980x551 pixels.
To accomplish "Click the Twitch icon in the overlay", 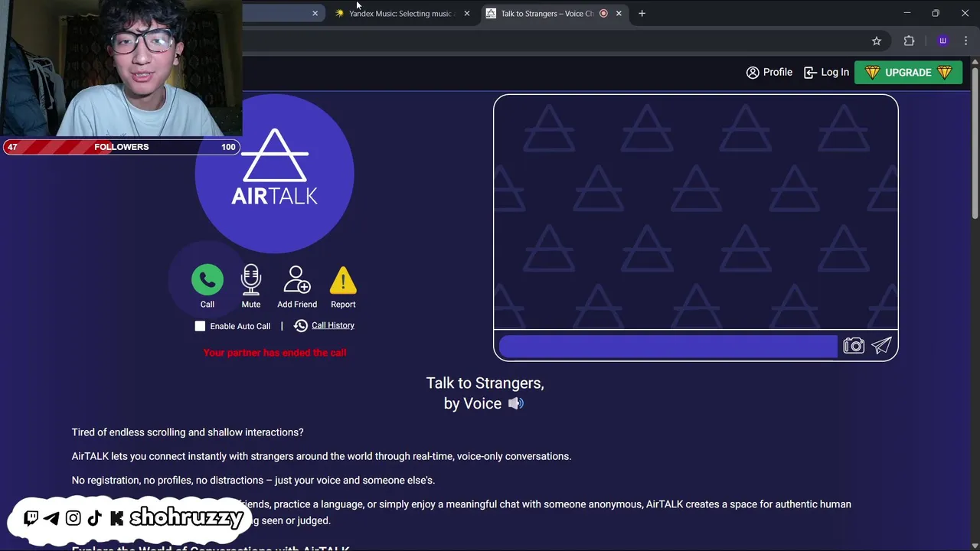I will (x=31, y=518).
